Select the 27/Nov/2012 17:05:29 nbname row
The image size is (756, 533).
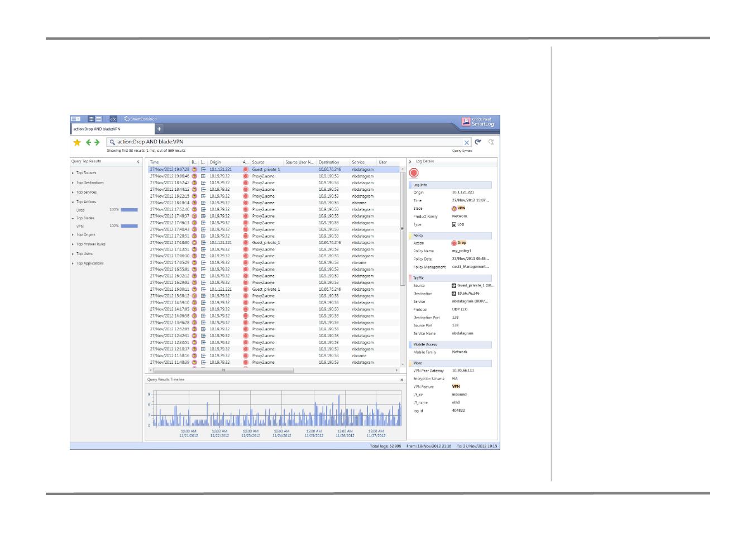(x=274, y=262)
